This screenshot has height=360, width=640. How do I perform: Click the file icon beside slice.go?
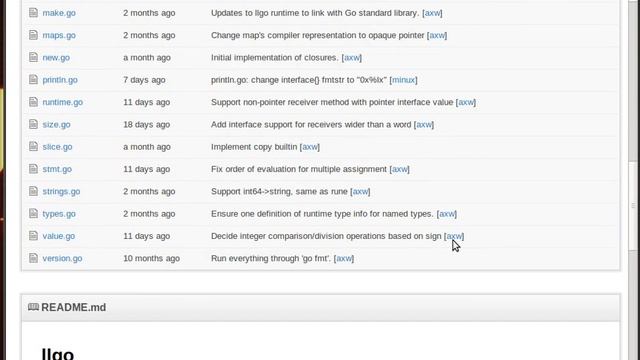[33, 147]
